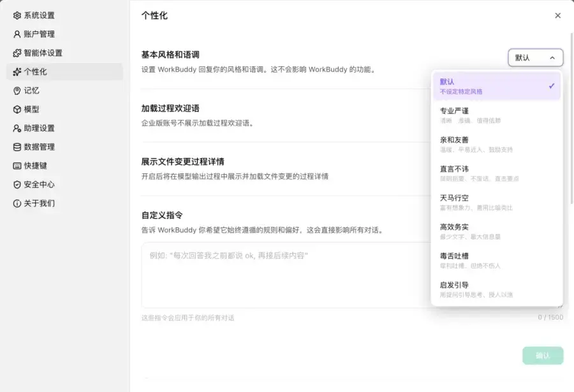This screenshot has width=574, height=392.
Task: Click the 自定义指令 heading
Action: tap(162, 215)
